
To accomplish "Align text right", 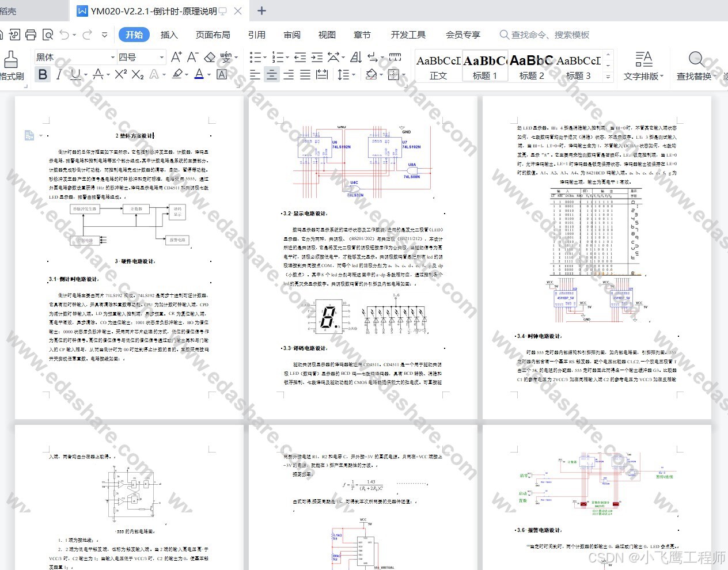I will pos(289,74).
